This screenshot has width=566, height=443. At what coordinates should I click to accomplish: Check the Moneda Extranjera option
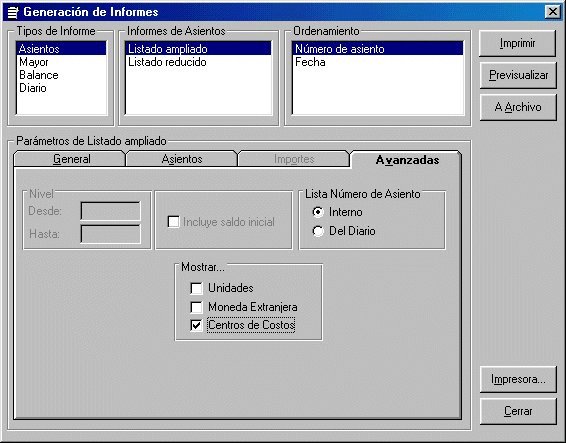coord(196,307)
